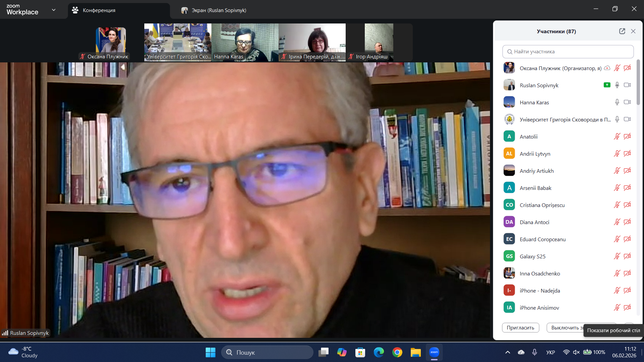
Task: Click muted mic icon for Cristiana Oprișescu
Action: pyautogui.click(x=617, y=205)
